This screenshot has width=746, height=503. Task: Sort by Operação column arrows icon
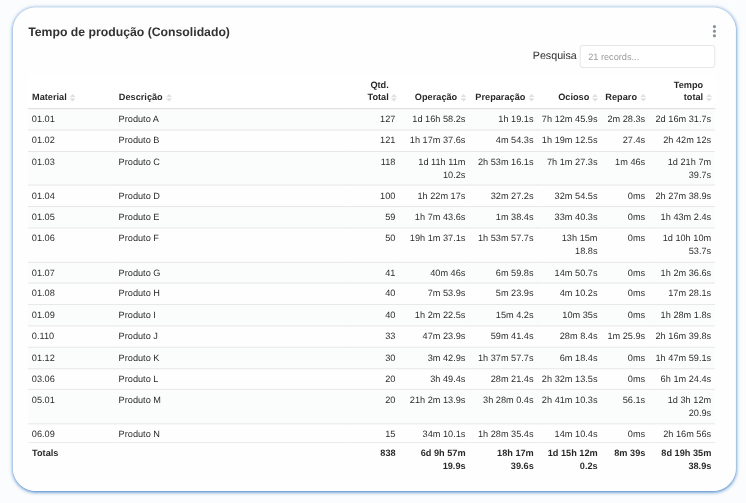pos(463,98)
